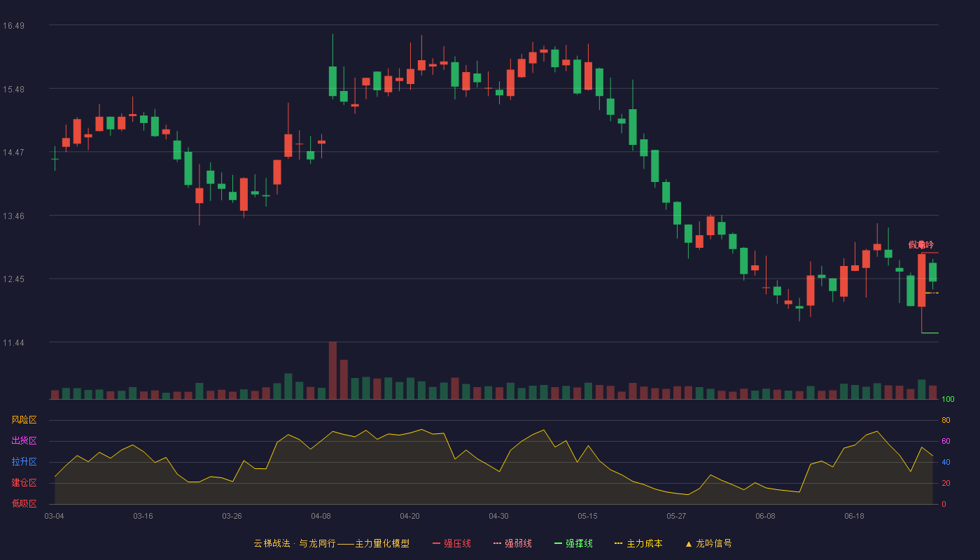The width and height of the screenshot is (980, 560).
Task: Click the 13.46 price axis label
Action: point(13,216)
